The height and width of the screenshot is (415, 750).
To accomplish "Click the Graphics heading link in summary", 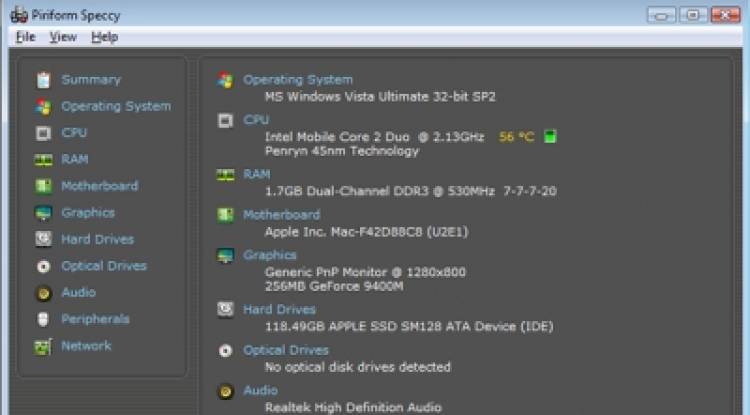I will pos(270,255).
